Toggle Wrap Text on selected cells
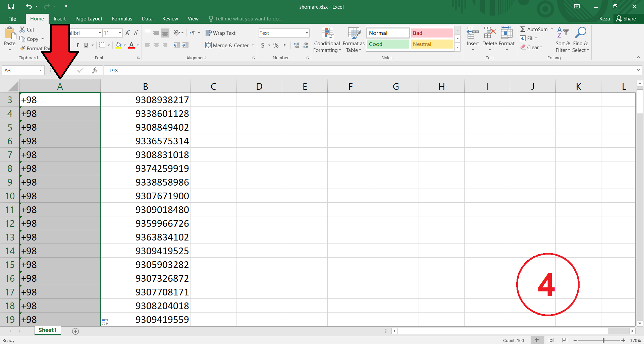The height and width of the screenshot is (344, 644). [x=220, y=33]
